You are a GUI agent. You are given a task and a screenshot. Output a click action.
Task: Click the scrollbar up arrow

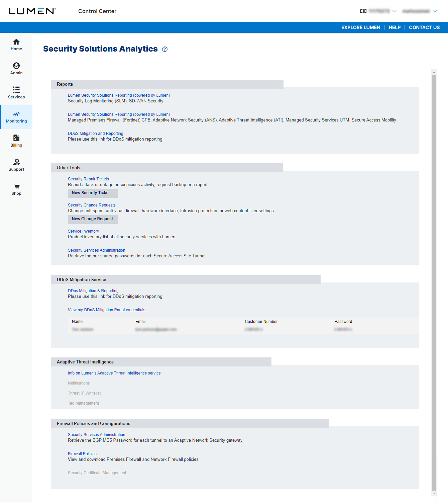click(x=434, y=72)
